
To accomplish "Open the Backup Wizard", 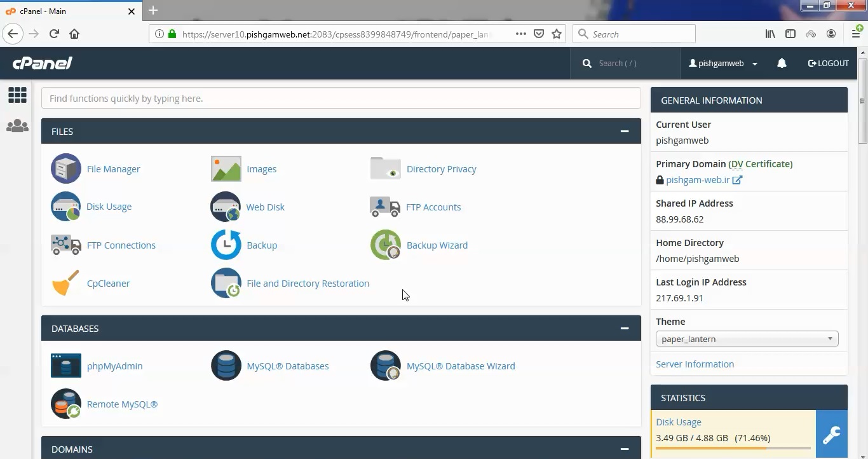I will [437, 245].
